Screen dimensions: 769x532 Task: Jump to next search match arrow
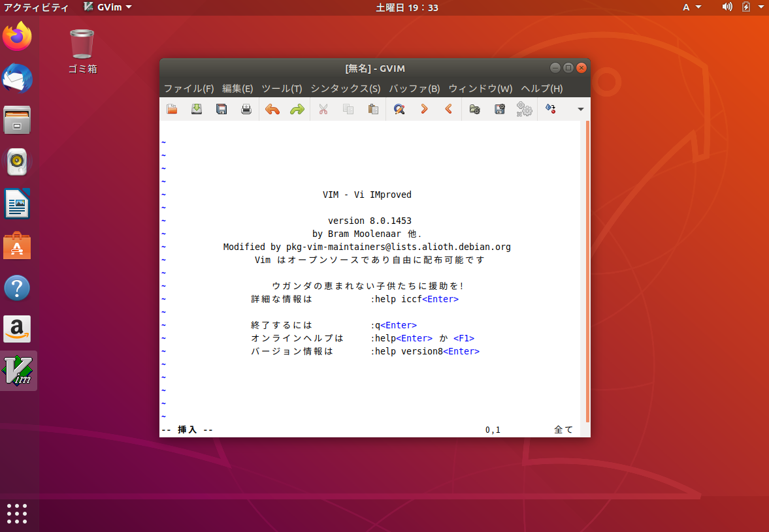click(424, 109)
